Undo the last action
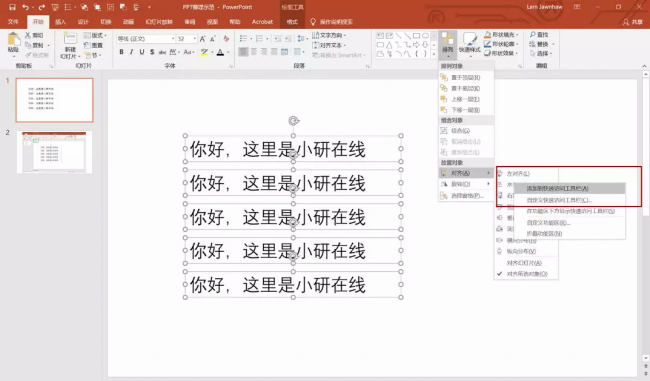 pos(25,7)
